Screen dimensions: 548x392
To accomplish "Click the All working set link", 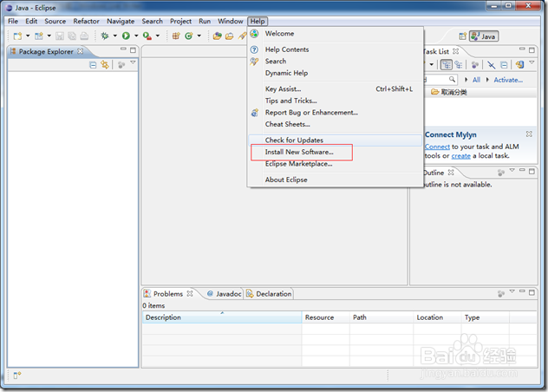I will (476, 80).
